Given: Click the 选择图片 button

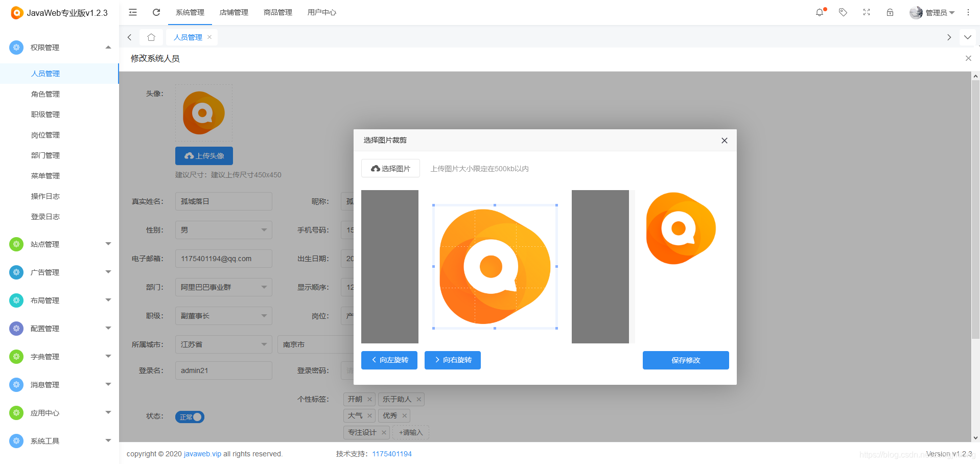Looking at the screenshot, I should (x=390, y=168).
